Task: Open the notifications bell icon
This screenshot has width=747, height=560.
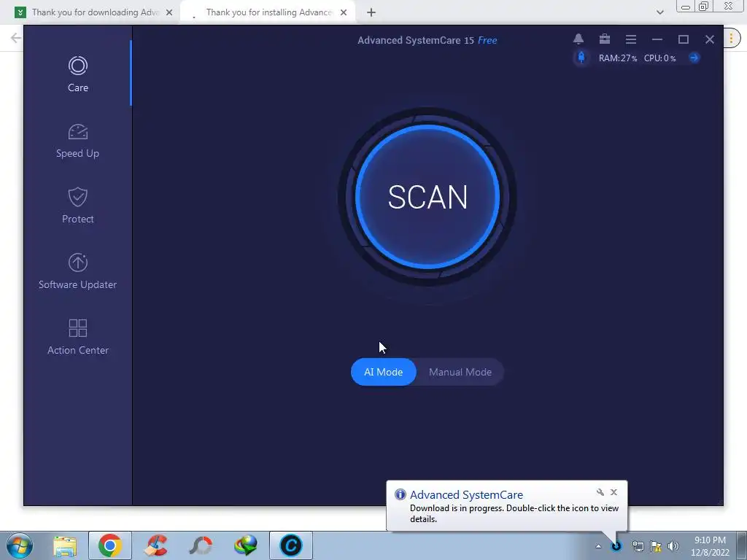Action: tap(578, 39)
